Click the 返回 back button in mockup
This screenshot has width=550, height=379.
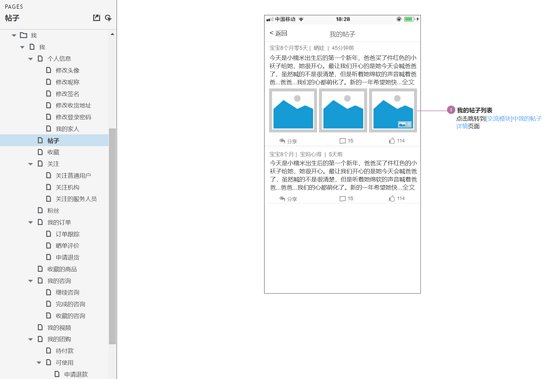click(x=279, y=33)
